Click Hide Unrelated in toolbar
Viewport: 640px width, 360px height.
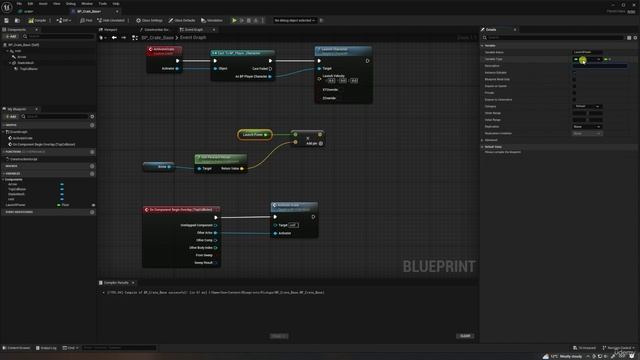point(111,20)
